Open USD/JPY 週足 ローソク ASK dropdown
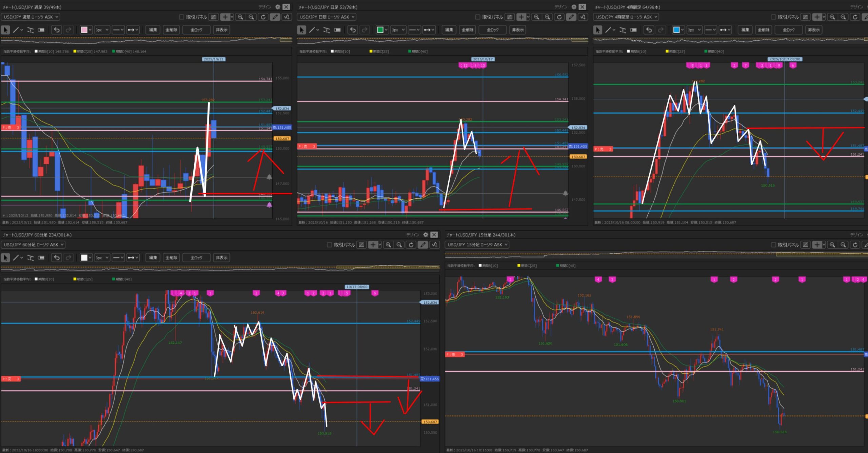The image size is (868, 453). 31,17
